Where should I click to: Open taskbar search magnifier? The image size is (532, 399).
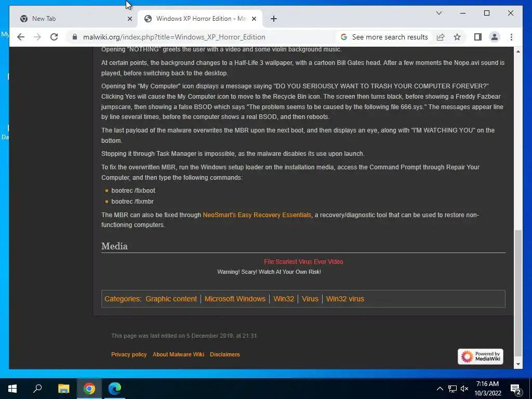(37, 389)
